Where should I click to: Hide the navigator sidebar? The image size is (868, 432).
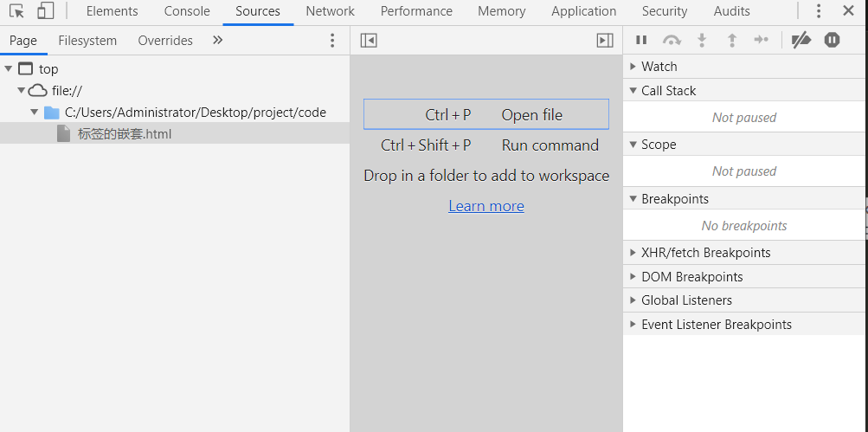[369, 41]
